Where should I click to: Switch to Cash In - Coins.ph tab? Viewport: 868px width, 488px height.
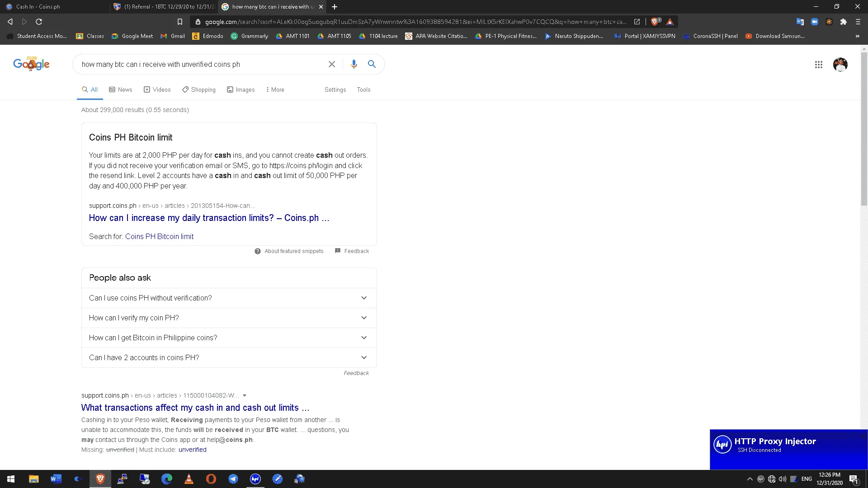coord(54,7)
